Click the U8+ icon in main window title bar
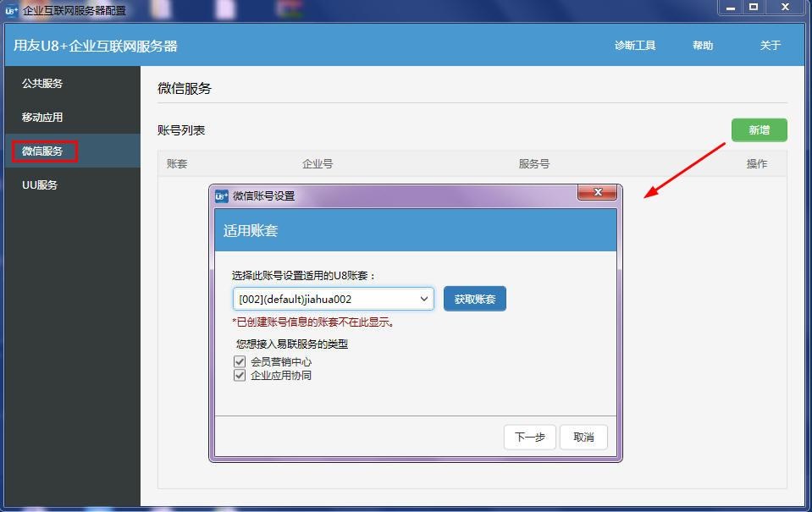 (11, 10)
